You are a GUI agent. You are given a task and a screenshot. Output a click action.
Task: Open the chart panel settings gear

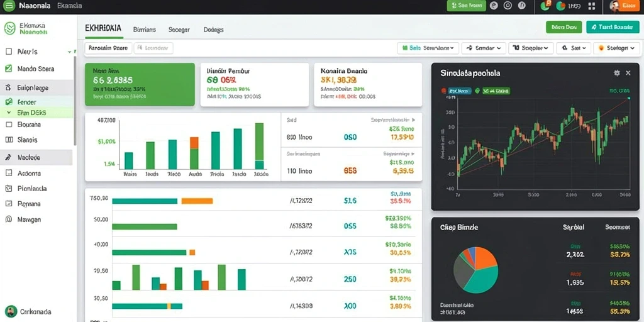[x=616, y=73]
